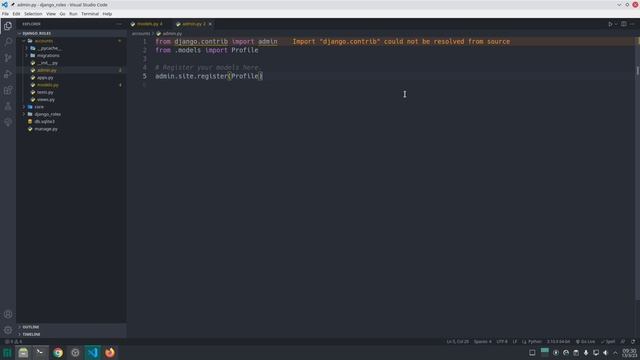Image resolution: width=640 pixels, height=360 pixels.
Task: Click the accounts breadcrumb segment
Action: [x=141, y=33]
